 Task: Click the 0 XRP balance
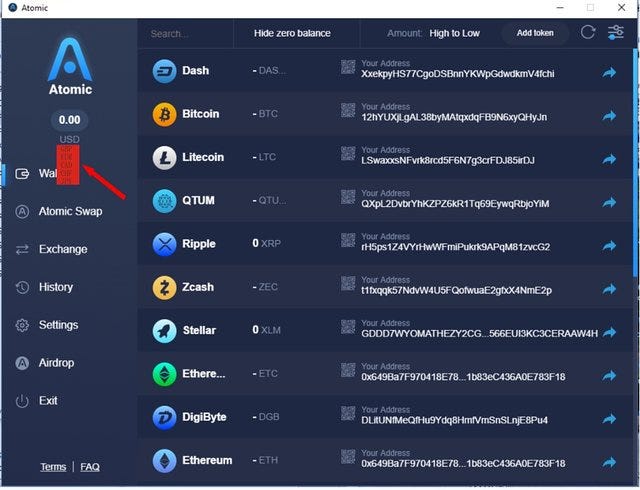(x=266, y=243)
